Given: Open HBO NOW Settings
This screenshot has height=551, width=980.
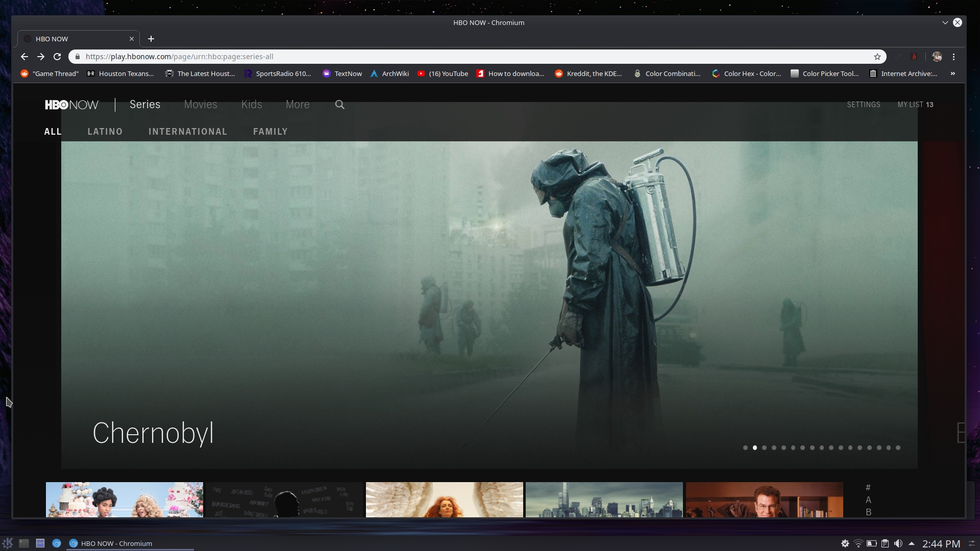Looking at the screenshot, I should coord(864,105).
